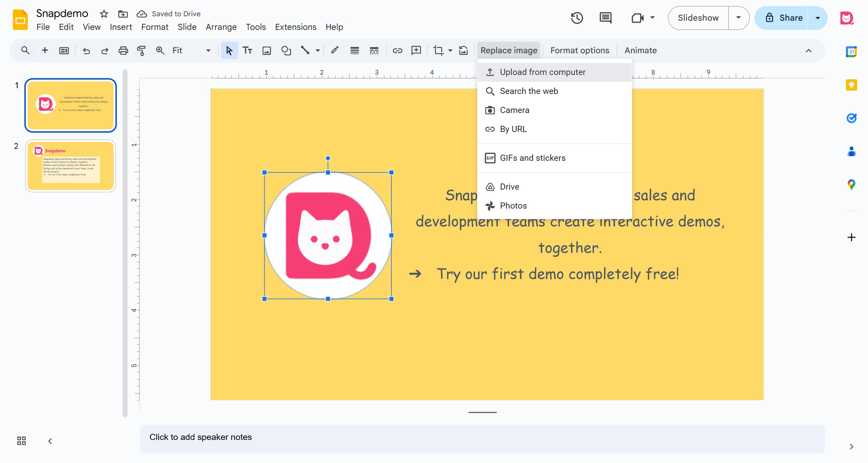868x463 pixels.
Task: Crop the selected image
Action: [x=438, y=51]
